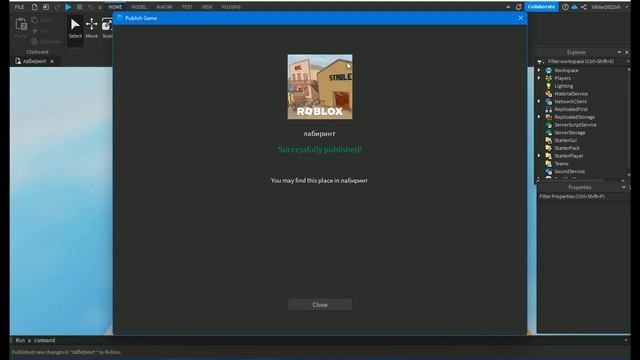640x360 pixels.
Task: Expand the StarterPlayer tree node
Action: (x=539, y=156)
